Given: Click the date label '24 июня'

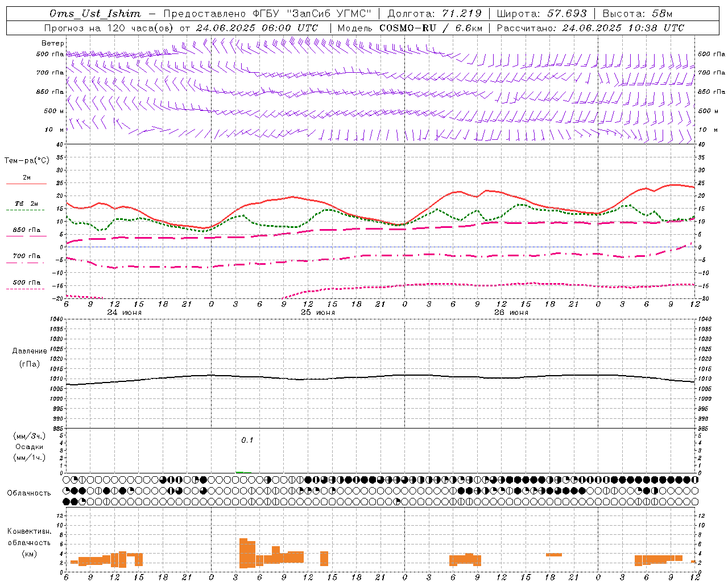Looking at the screenshot, I should [125, 313].
